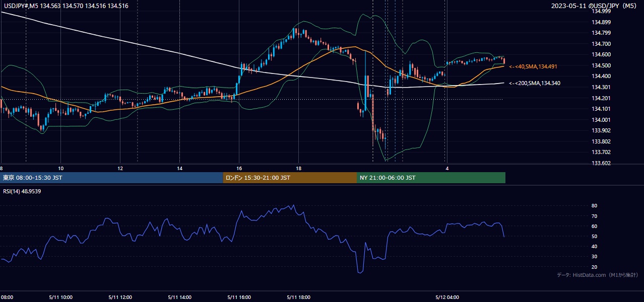Viewport: 644px width, 302px height.
Task: Click the 2023-05-11 のUSD/JPY (M5) heading
Action: click(595, 6)
